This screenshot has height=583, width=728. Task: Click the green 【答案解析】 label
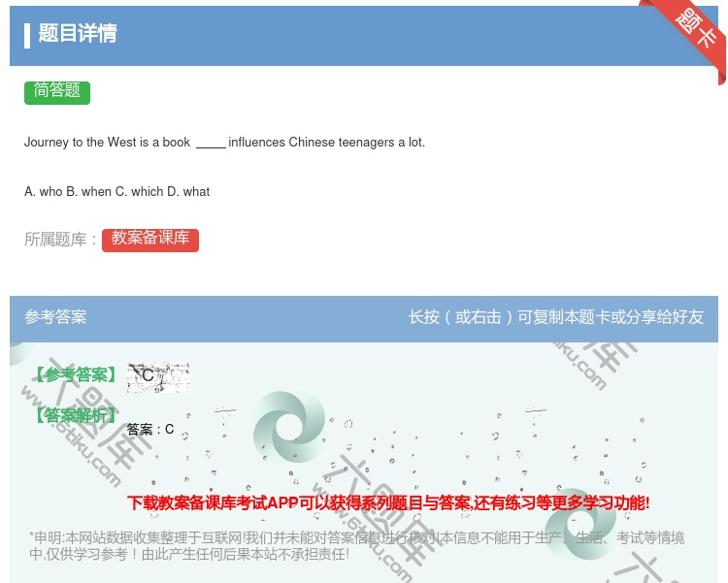(76, 415)
